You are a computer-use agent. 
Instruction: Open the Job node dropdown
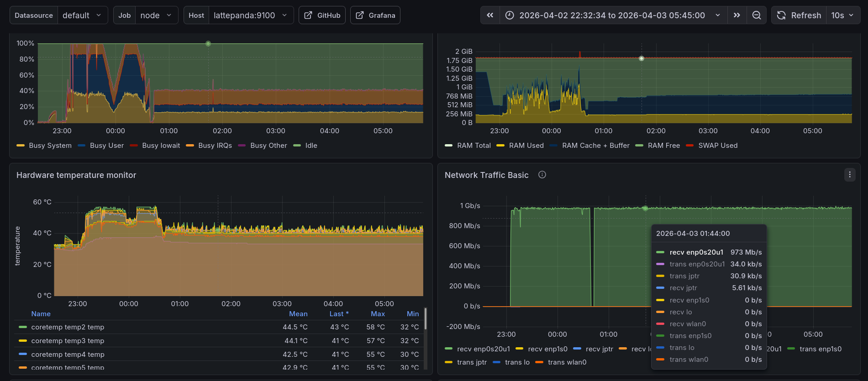[x=156, y=15]
